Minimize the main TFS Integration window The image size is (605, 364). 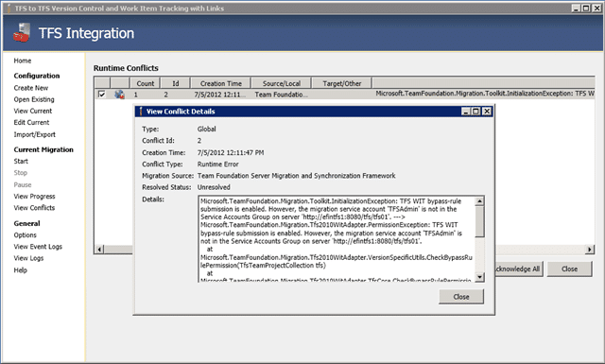[576, 9]
